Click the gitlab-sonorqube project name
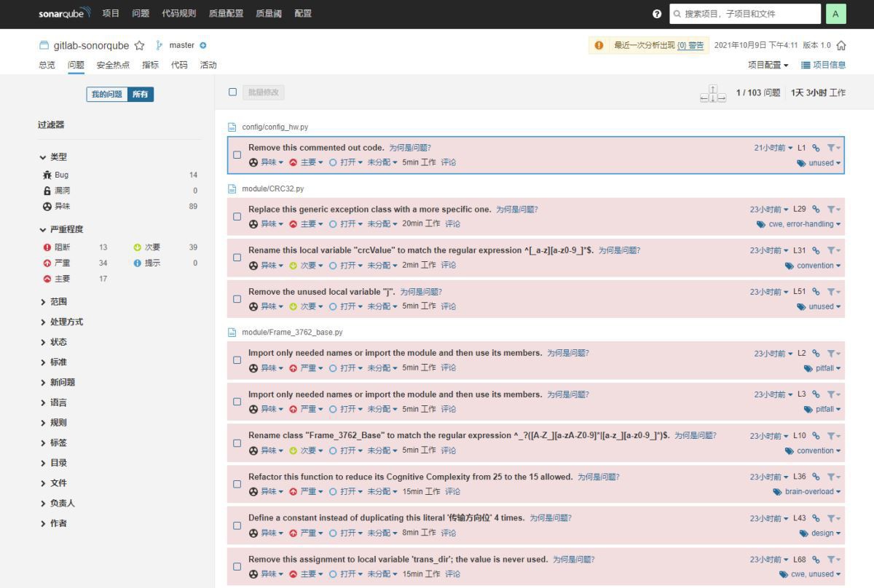The image size is (874, 588). [91, 45]
